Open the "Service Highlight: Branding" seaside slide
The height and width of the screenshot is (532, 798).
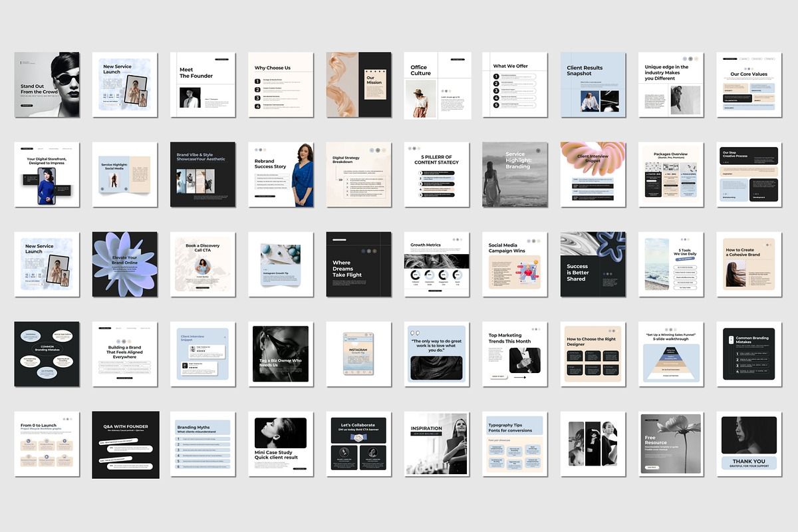[x=515, y=174]
